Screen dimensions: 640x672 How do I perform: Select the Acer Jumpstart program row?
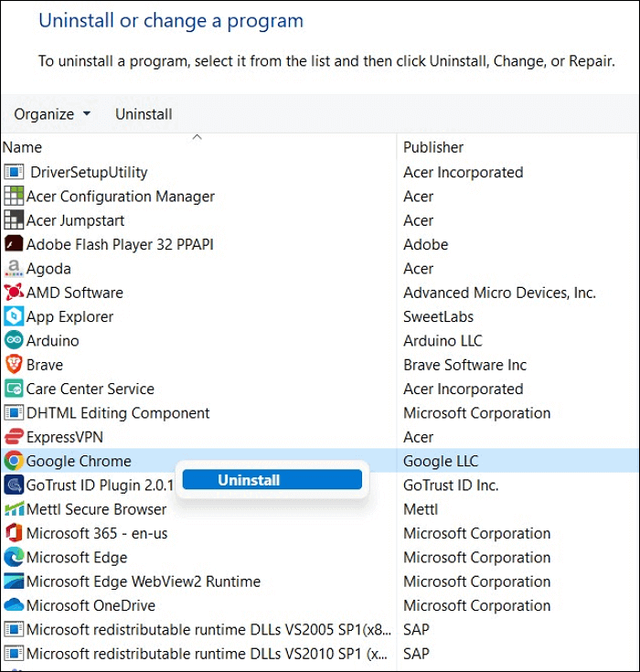(x=75, y=220)
